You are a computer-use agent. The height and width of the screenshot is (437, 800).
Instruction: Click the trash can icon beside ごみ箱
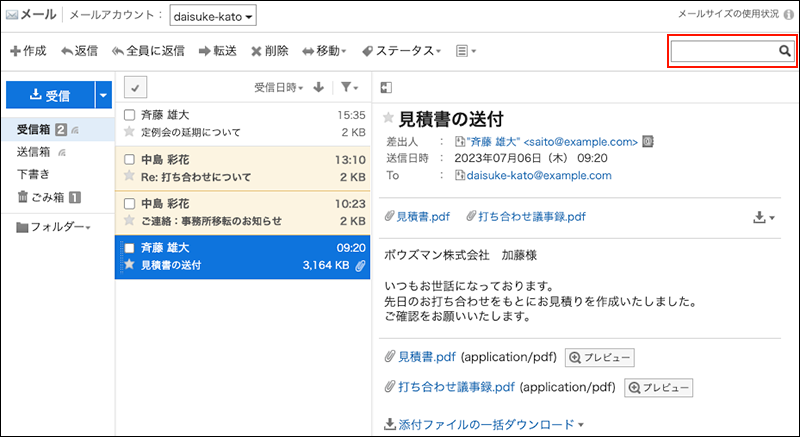(x=23, y=196)
